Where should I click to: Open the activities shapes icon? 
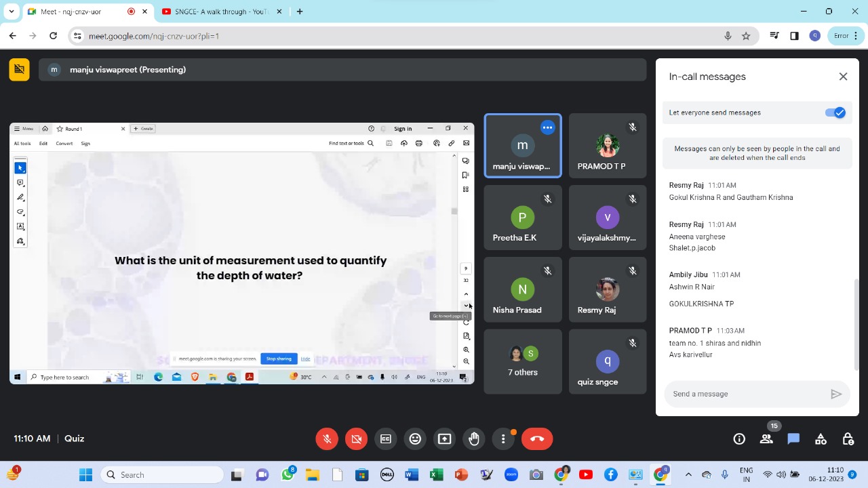click(x=821, y=439)
